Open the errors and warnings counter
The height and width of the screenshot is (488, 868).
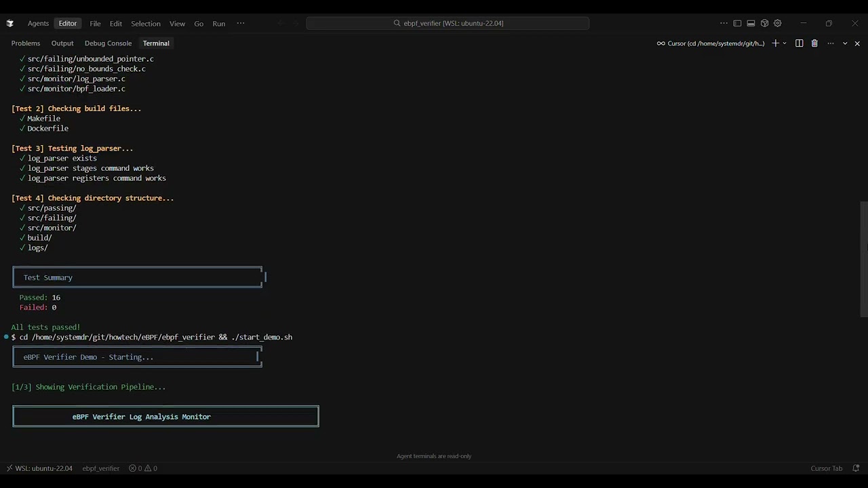pos(143,468)
